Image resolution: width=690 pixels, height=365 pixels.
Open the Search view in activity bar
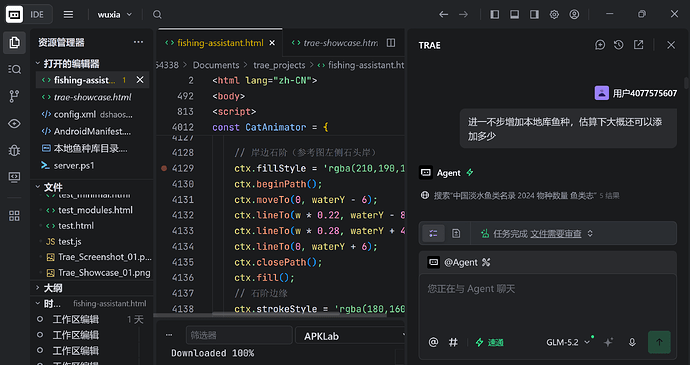coord(15,69)
